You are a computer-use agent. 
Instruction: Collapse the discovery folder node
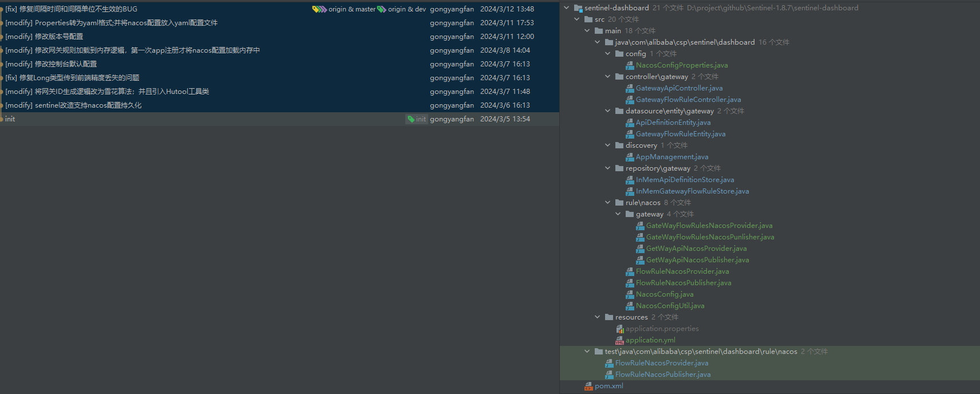pos(608,145)
